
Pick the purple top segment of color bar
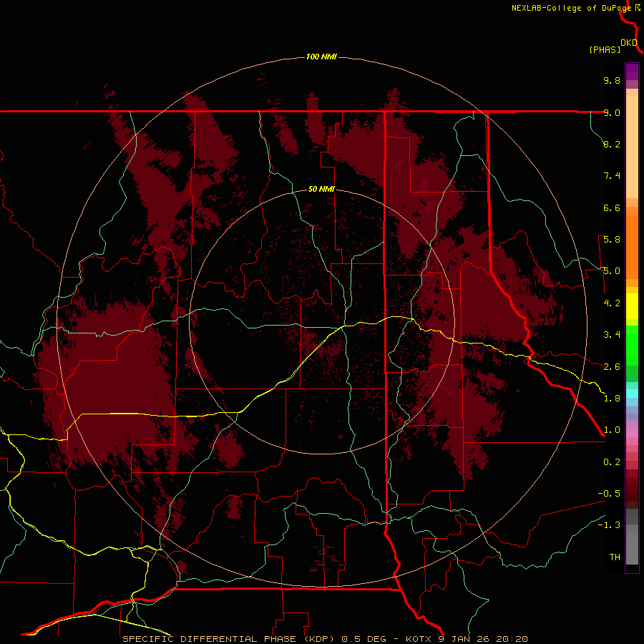[632, 72]
